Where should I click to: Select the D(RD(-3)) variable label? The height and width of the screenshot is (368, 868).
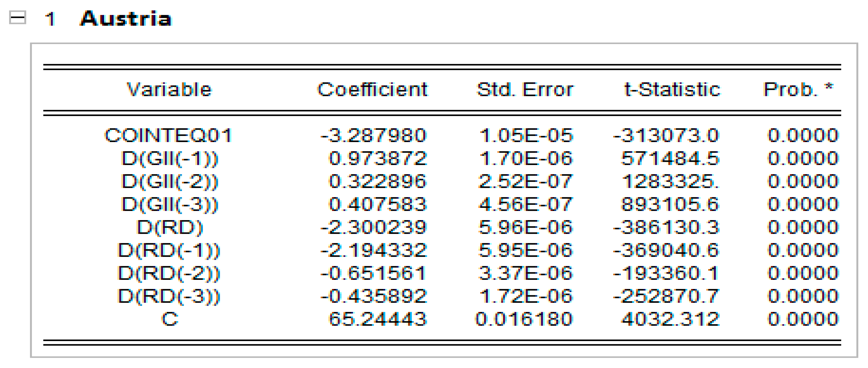tap(169, 296)
